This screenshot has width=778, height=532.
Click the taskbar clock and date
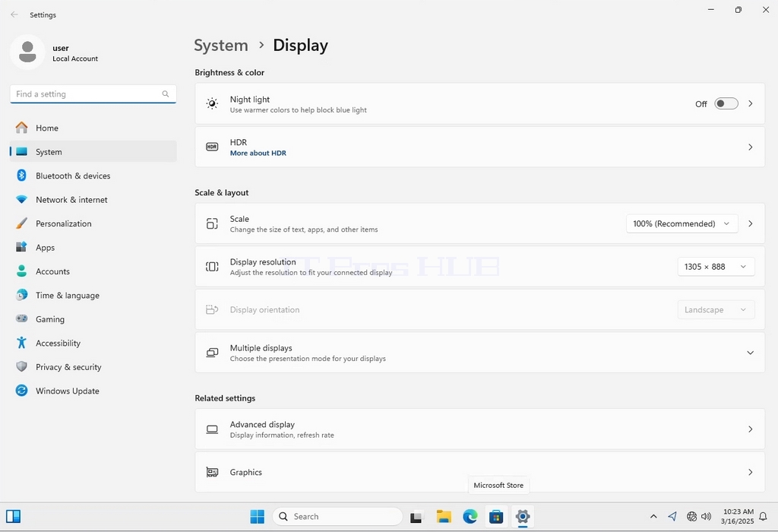[x=738, y=517]
